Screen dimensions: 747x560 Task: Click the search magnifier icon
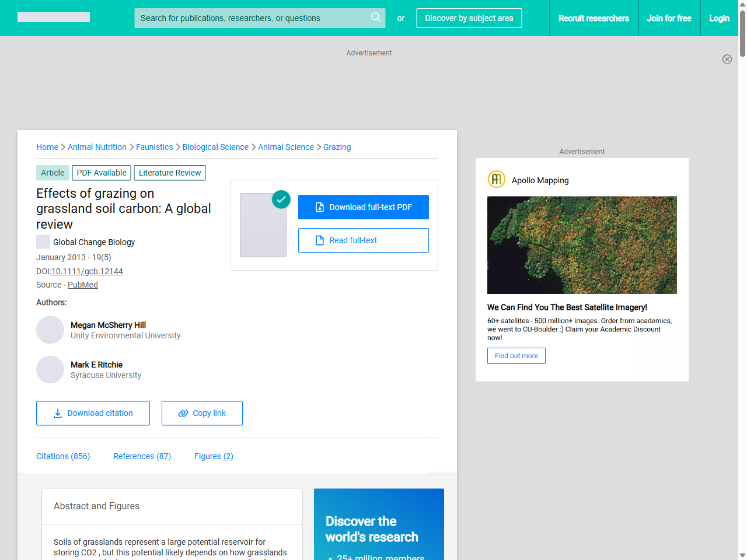[376, 17]
